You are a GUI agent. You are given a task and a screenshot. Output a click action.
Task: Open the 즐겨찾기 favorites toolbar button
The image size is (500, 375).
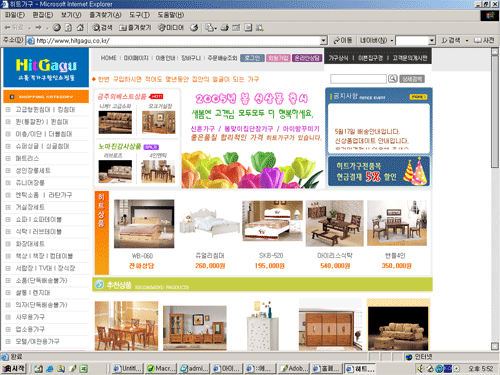(x=135, y=28)
